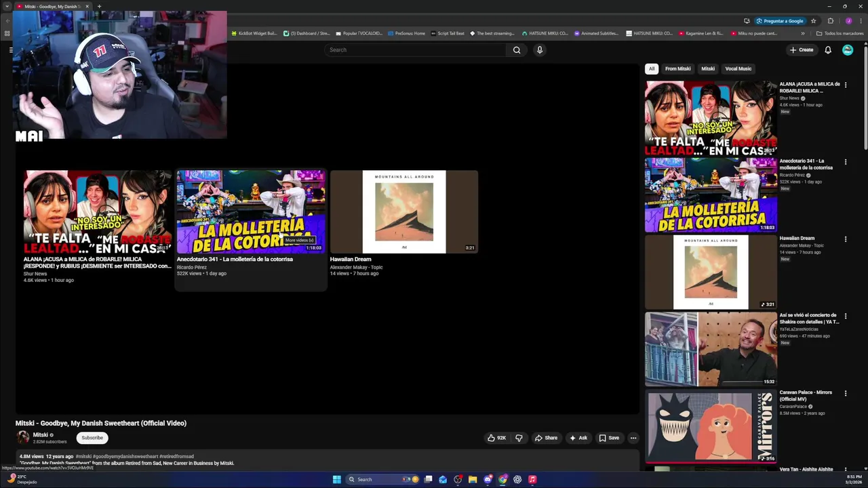Viewport: 868px width, 488px height.
Task: Open the Create dropdown button
Action: point(801,49)
